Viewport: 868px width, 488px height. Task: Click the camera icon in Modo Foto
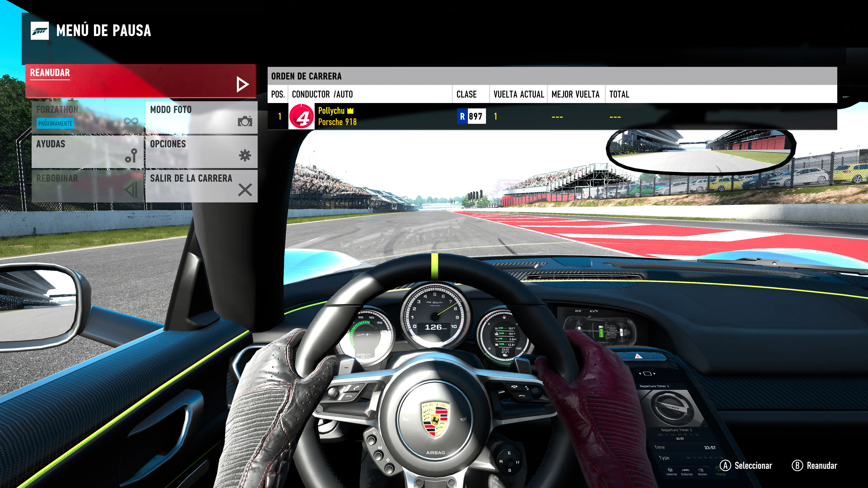click(x=245, y=121)
